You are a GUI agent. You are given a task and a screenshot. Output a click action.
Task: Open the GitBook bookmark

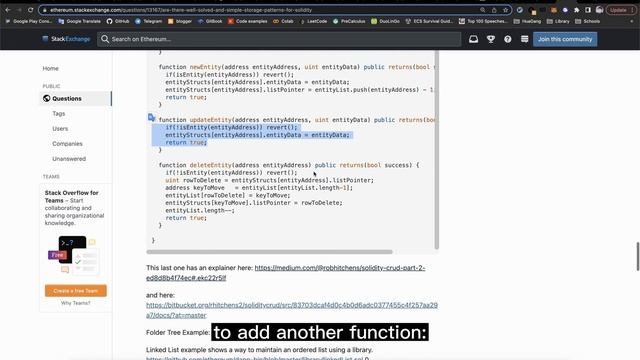pos(210,21)
